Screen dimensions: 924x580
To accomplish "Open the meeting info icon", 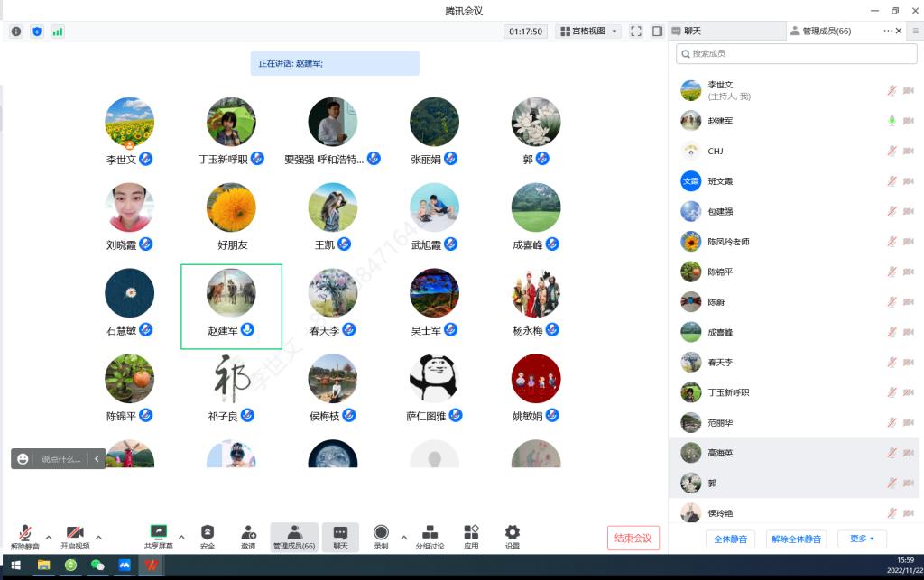I will 16,32.
